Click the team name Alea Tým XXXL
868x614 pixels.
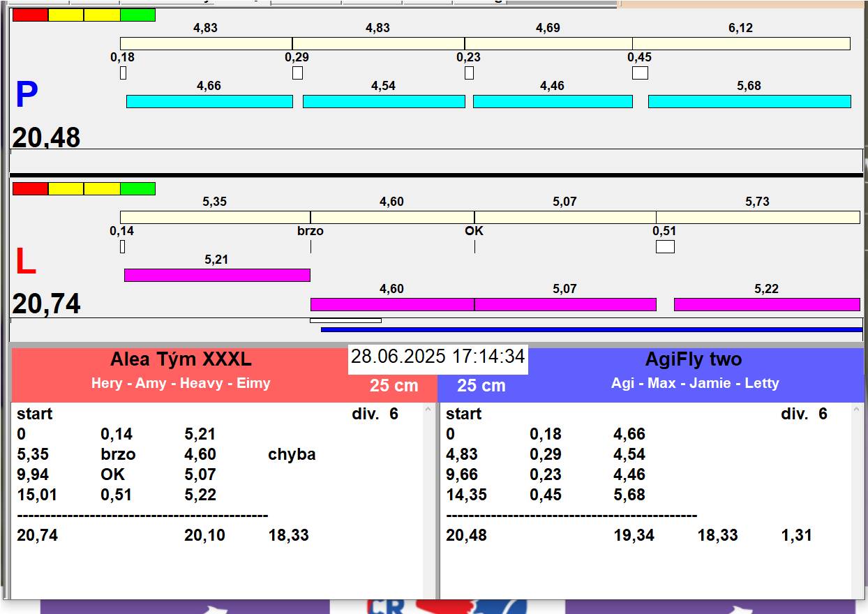181,359
